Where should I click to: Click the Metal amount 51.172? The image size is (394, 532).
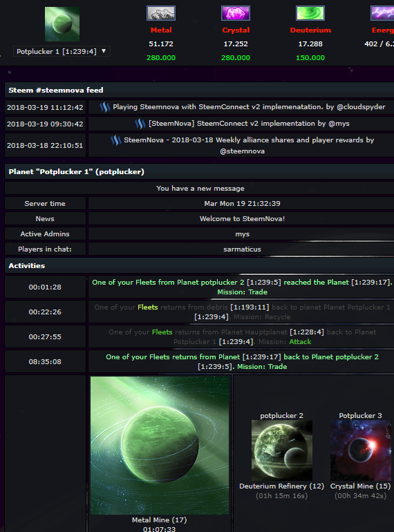161,44
